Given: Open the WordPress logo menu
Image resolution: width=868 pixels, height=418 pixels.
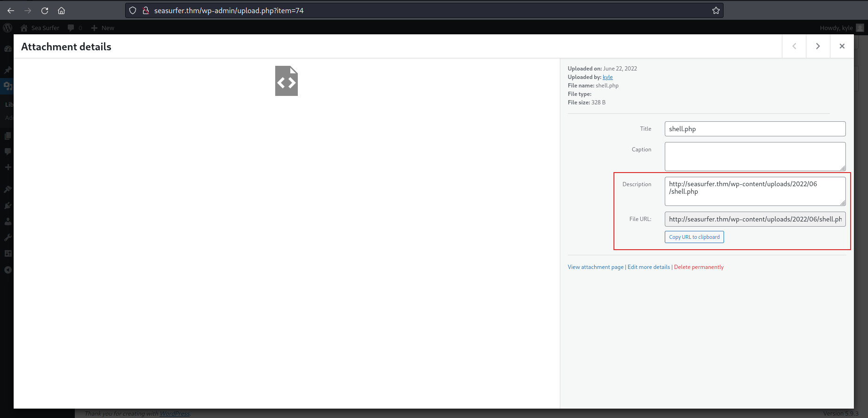Looking at the screenshot, I should pyautogui.click(x=8, y=28).
